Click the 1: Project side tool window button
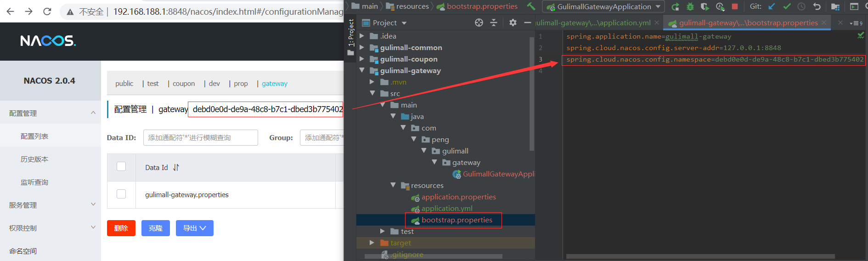 pos(351,33)
